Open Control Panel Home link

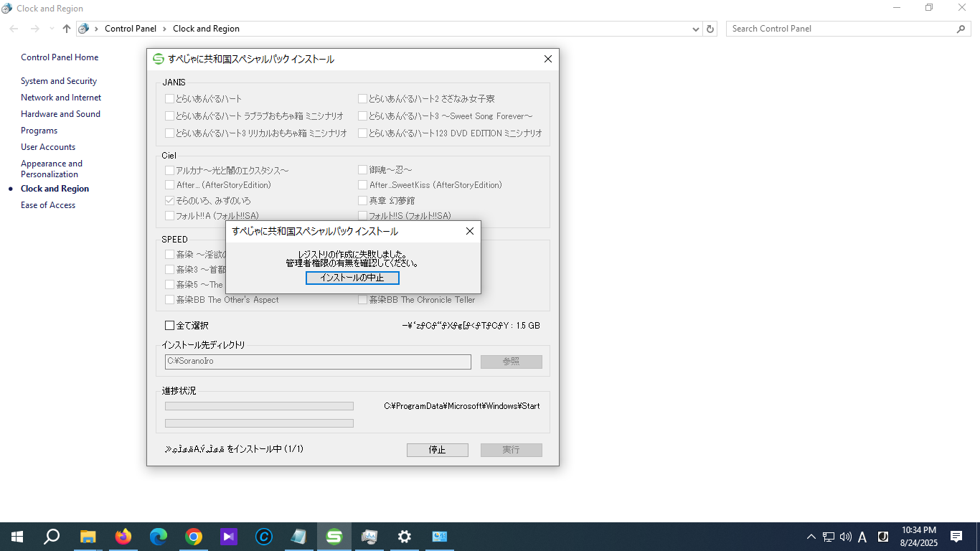click(60, 57)
